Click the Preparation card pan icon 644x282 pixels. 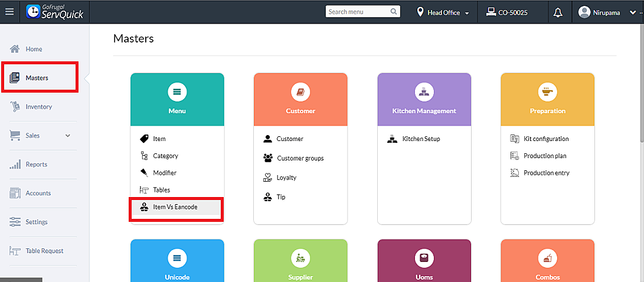tap(547, 92)
